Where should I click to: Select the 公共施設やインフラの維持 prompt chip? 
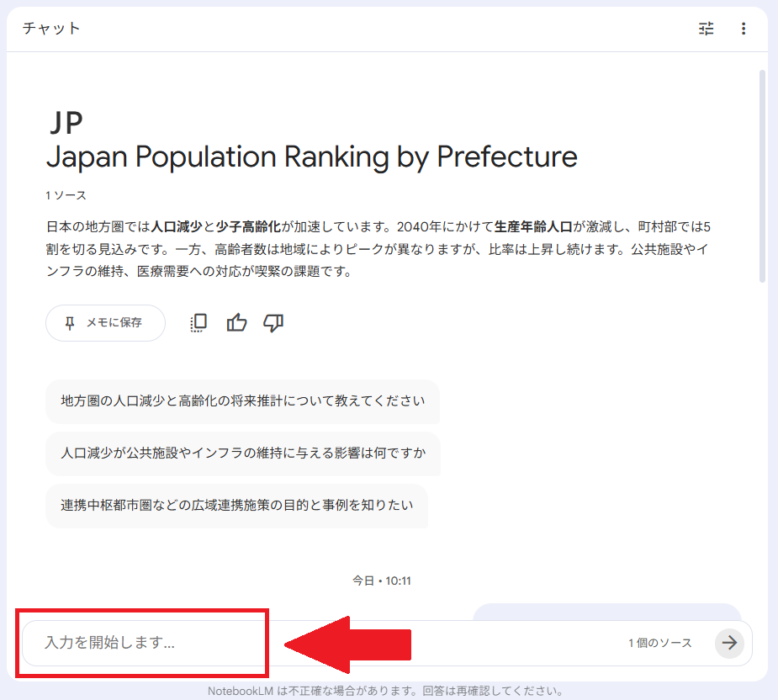click(241, 454)
